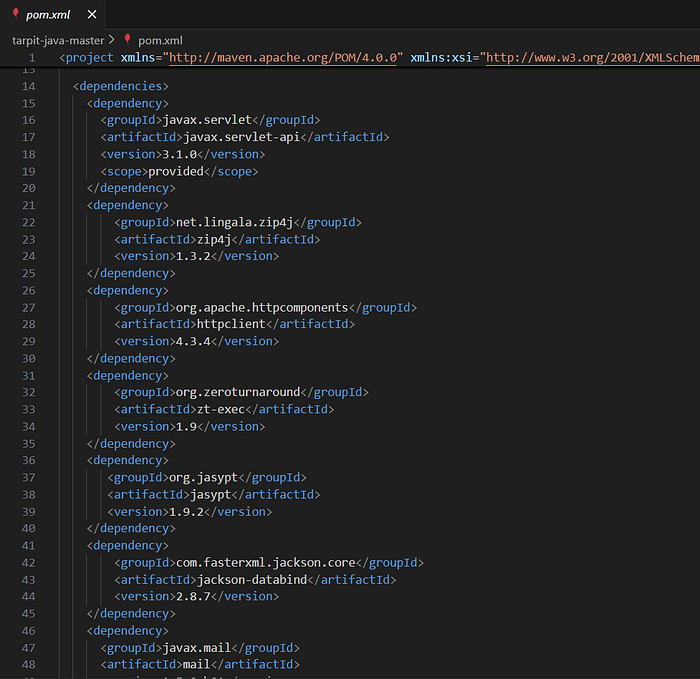Click line number 36 in the gutter
This screenshot has width=700, height=679.
29,460
